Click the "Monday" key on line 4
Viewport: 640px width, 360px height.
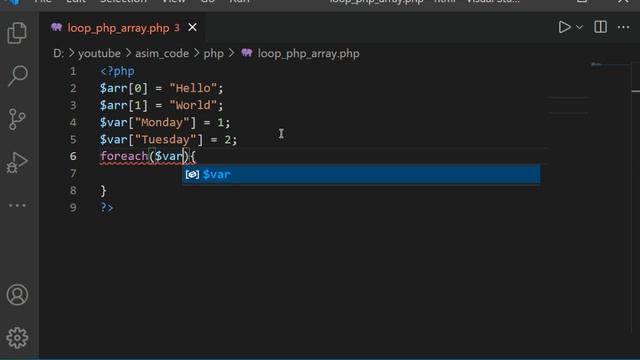point(162,122)
